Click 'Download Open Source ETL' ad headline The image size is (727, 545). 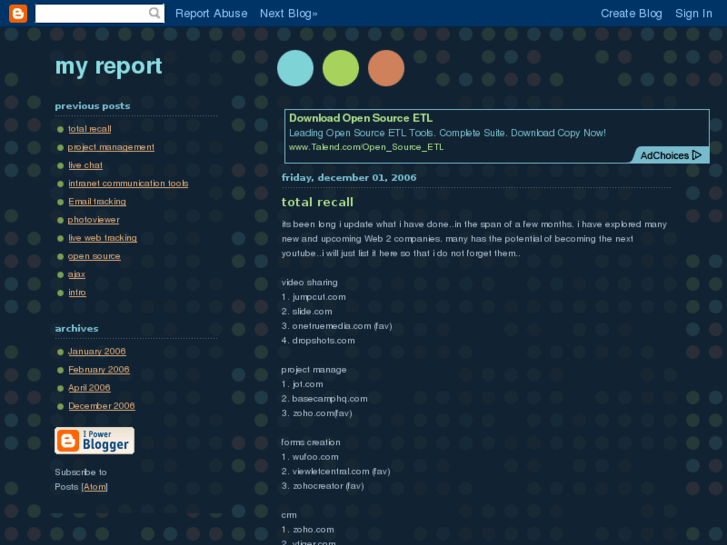click(x=361, y=118)
